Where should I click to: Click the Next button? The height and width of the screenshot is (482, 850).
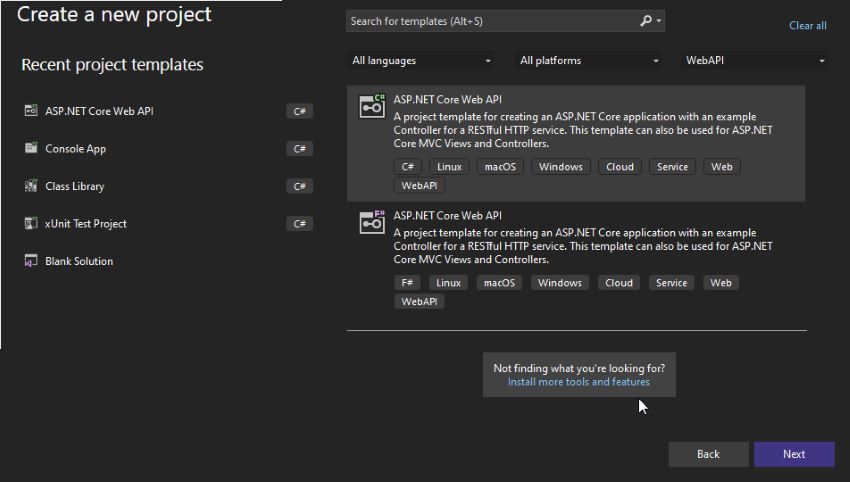coord(794,454)
